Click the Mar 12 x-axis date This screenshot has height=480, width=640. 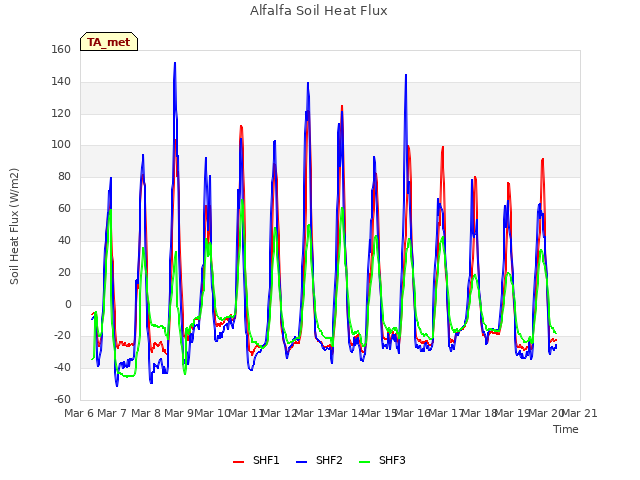tap(279, 413)
